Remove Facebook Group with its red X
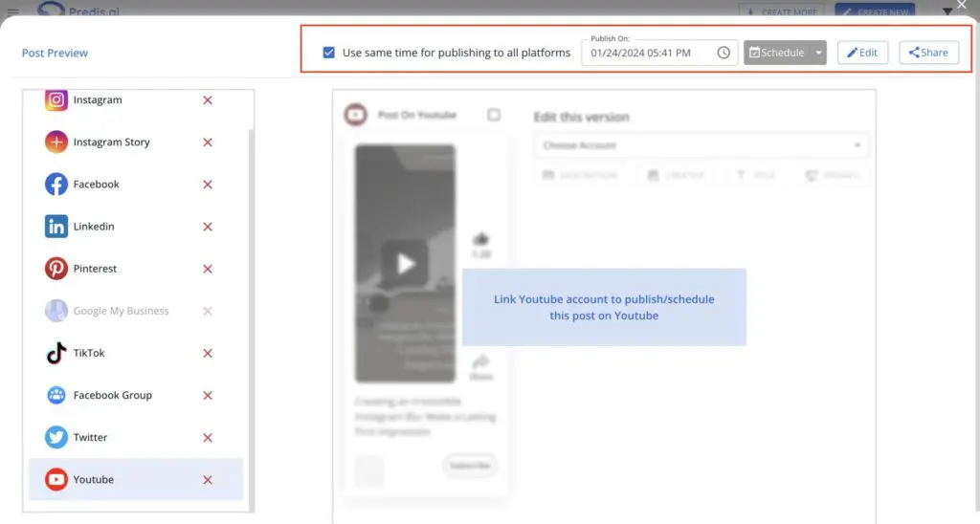Screen dimensions: 980x524 [208, 395]
